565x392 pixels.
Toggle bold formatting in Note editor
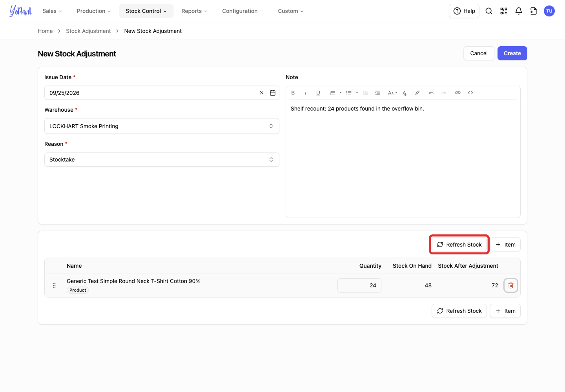pyautogui.click(x=293, y=93)
